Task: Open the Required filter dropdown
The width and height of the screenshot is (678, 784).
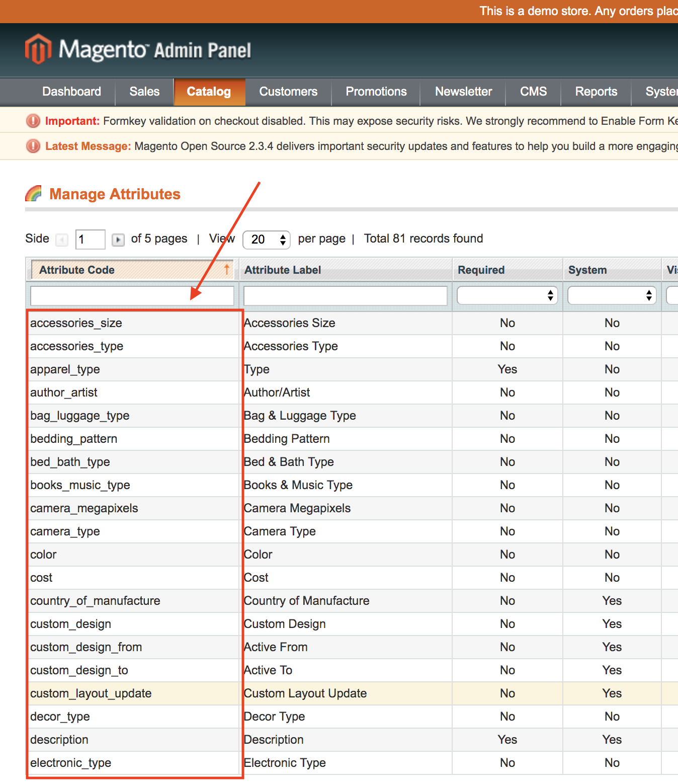Action: pos(507,296)
